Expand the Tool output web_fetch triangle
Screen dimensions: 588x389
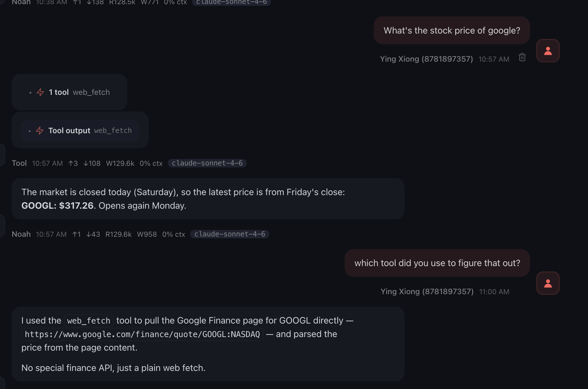click(30, 131)
